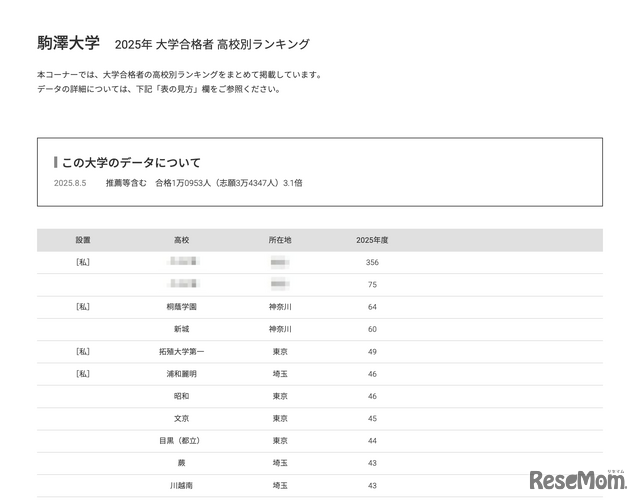Click 神奈川 in the 新城 row
This screenshot has width=640, height=503.
tap(280, 329)
